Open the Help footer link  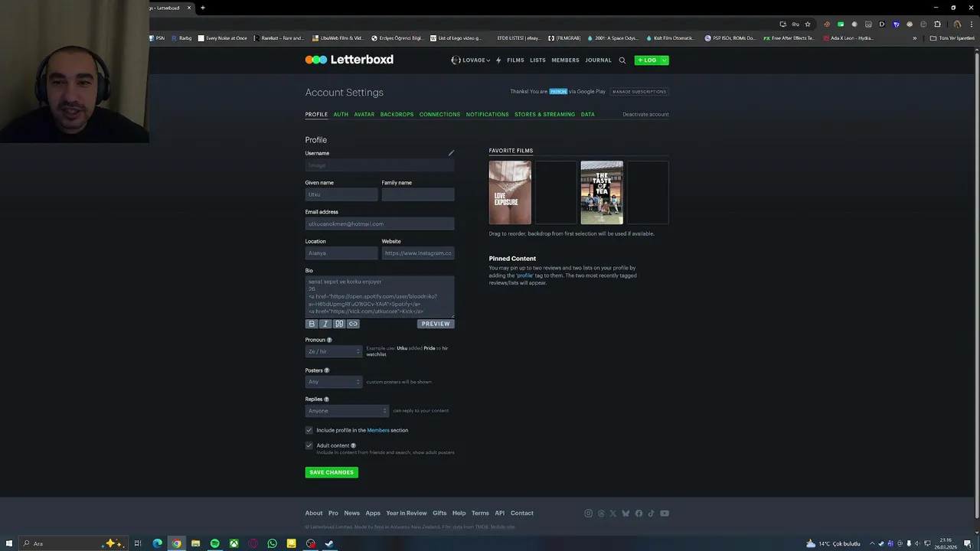[459, 514]
